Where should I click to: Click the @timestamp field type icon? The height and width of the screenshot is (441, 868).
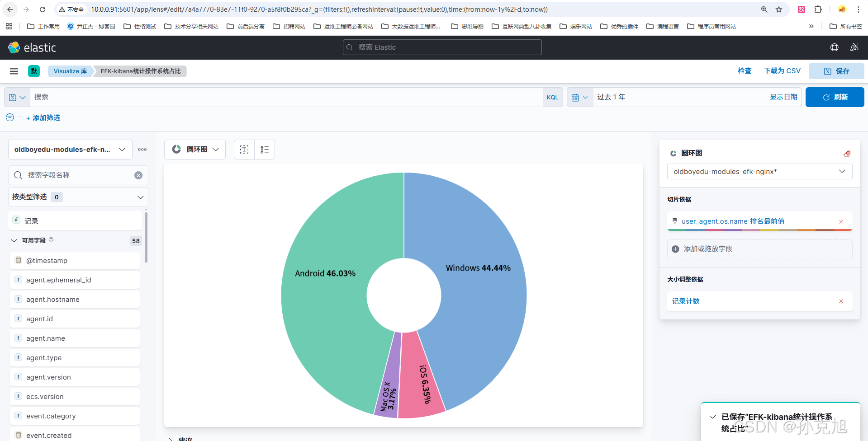[x=19, y=260]
